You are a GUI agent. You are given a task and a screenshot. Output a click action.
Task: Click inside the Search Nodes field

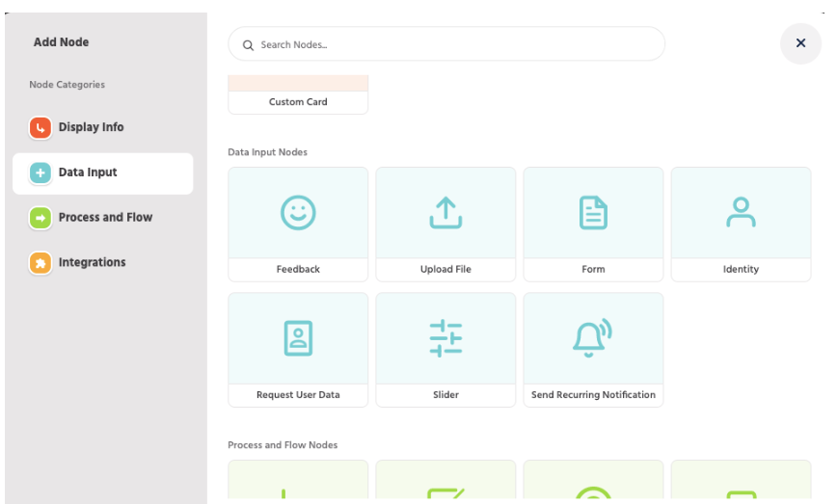tap(453, 44)
